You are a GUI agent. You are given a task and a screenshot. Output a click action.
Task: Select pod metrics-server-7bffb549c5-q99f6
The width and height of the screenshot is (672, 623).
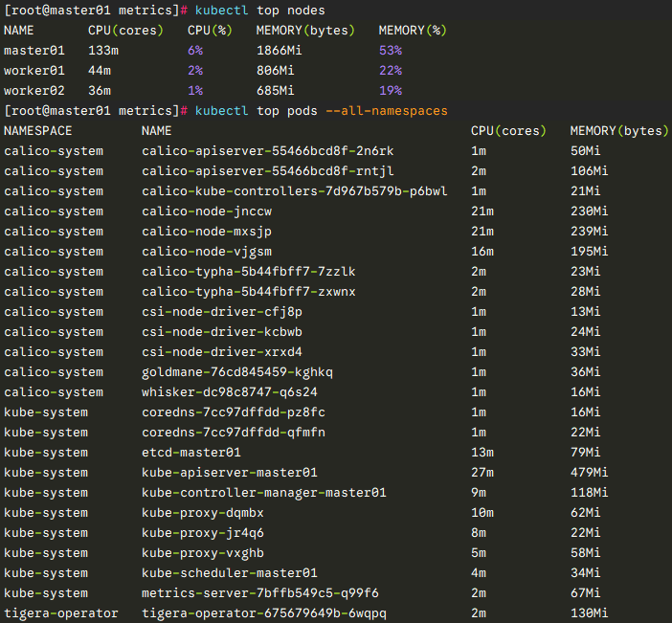coord(260,593)
